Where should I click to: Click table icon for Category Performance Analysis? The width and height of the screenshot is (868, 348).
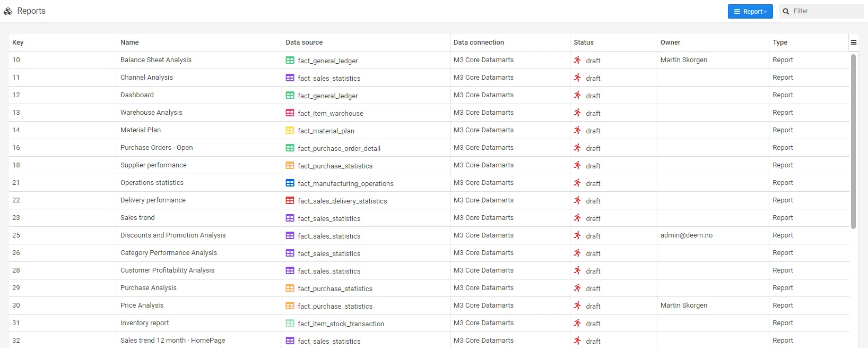[290, 253]
